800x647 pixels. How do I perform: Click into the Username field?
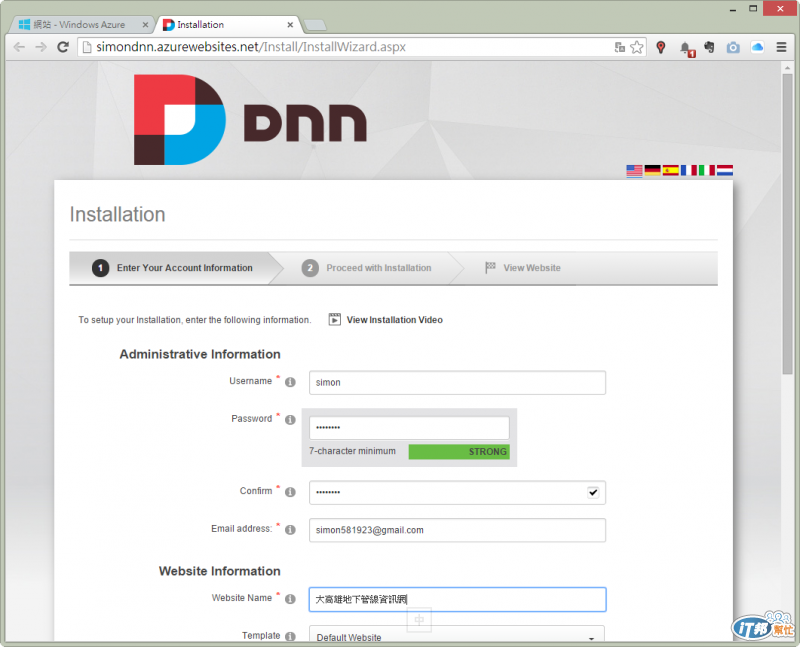pyautogui.click(x=457, y=383)
